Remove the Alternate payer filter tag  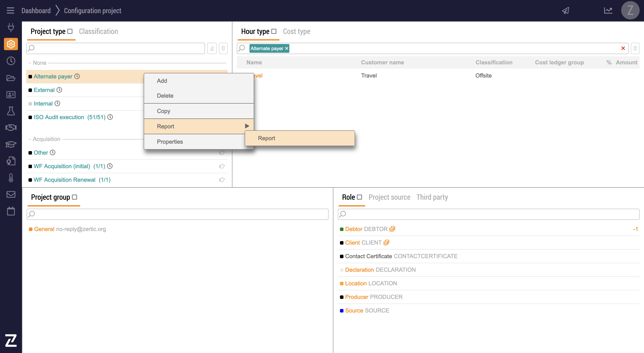pos(287,48)
